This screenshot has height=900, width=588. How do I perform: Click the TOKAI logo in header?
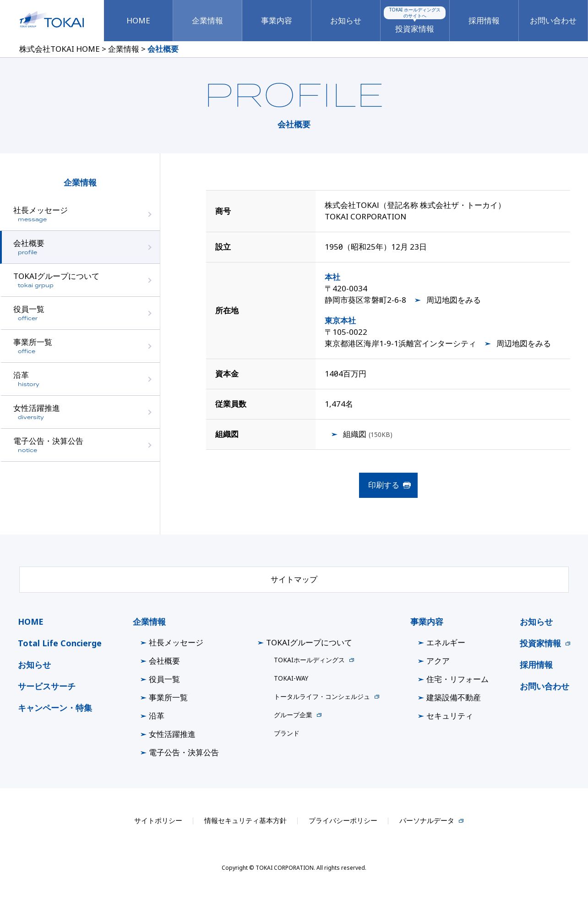tap(52, 20)
